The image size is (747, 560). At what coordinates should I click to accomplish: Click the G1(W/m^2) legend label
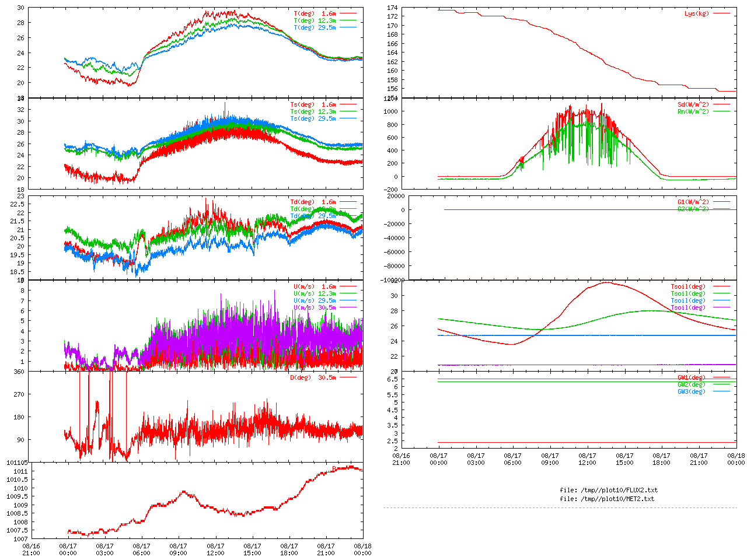[693, 202]
